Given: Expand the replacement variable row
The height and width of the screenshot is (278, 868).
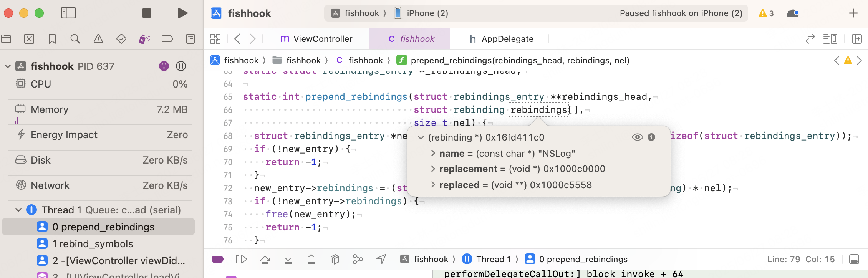Looking at the screenshot, I should (433, 169).
